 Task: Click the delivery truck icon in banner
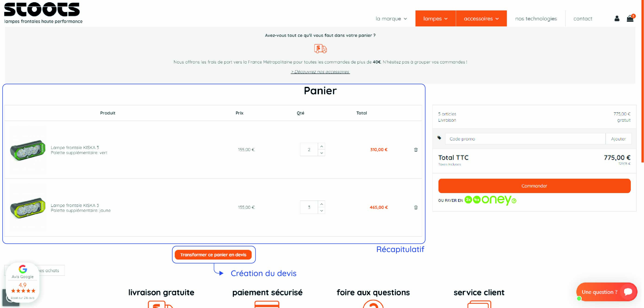320,48
